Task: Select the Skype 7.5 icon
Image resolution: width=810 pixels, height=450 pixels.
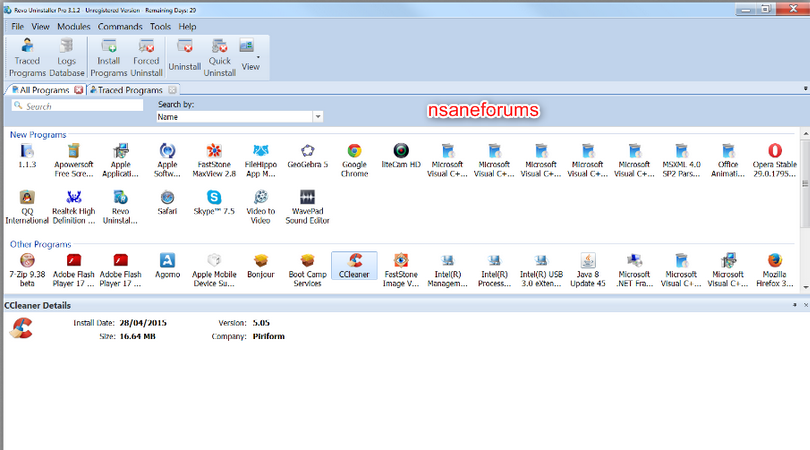Action: (x=214, y=203)
